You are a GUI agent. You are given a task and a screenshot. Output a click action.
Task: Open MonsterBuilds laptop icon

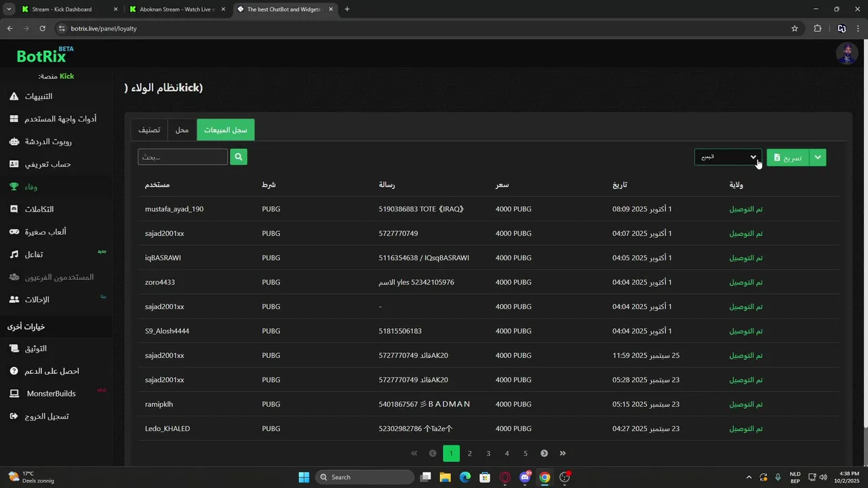[x=14, y=393]
